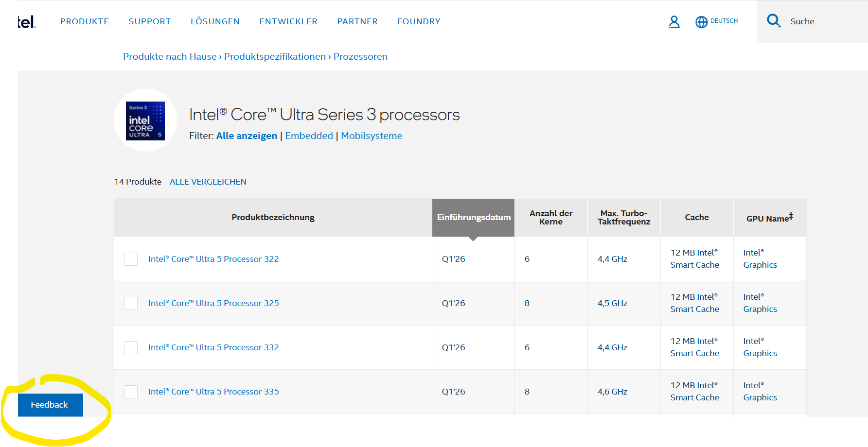Click the Intel Core Ultra badge image
Image resolution: width=868 pixels, height=447 pixels.
tap(145, 120)
